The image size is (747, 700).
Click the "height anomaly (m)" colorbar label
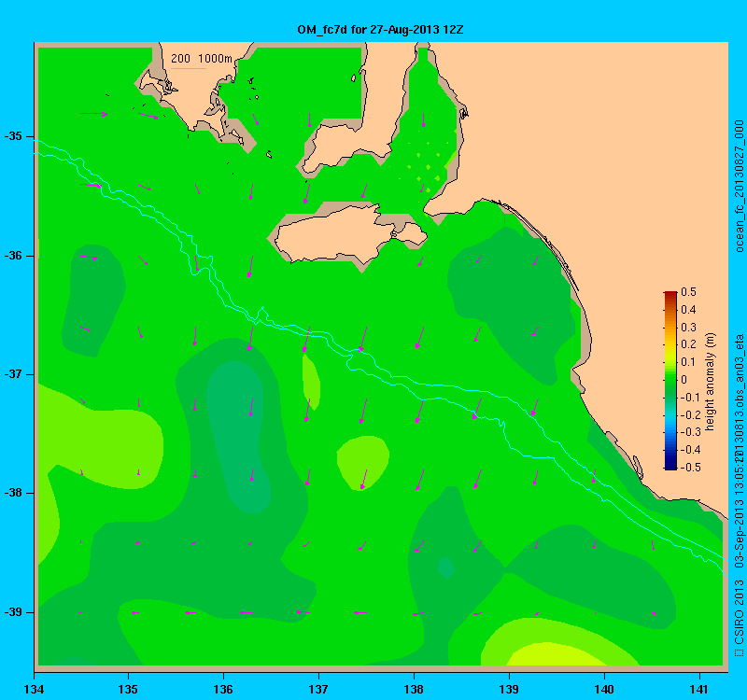tap(711, 382)
